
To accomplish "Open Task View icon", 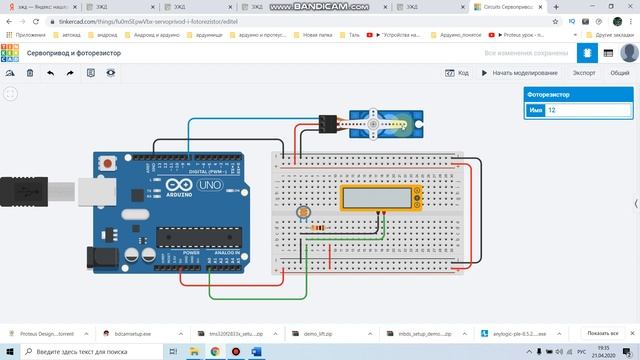I will (x=173, y=351).
